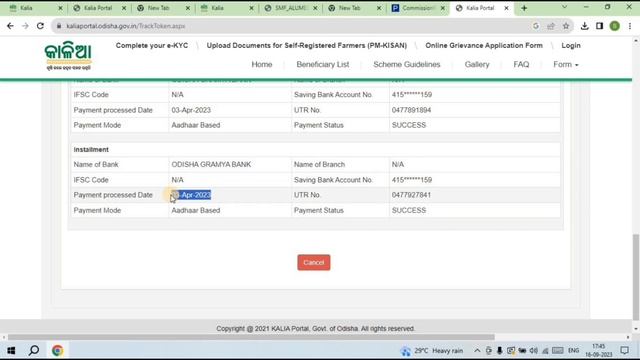The height and width of the screenshot is (360, 640).
Task: Click the network tray icon
Action: [x=545, y=351]
